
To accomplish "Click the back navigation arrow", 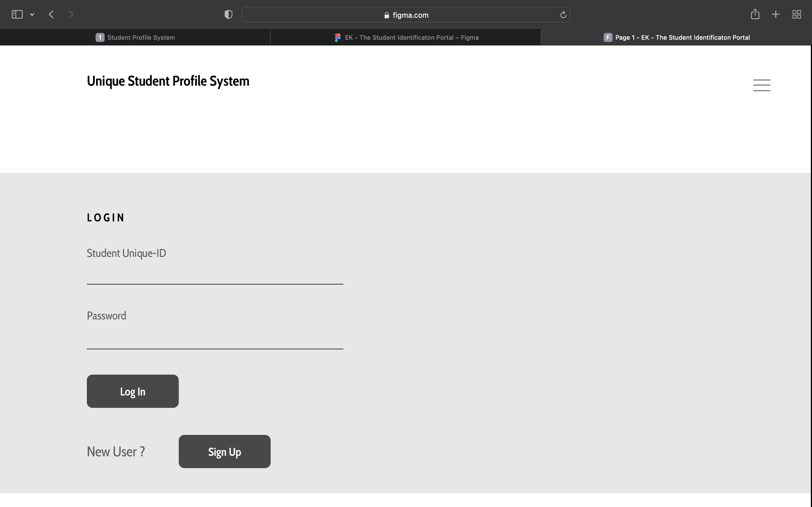I will click(x=51, y=14).
